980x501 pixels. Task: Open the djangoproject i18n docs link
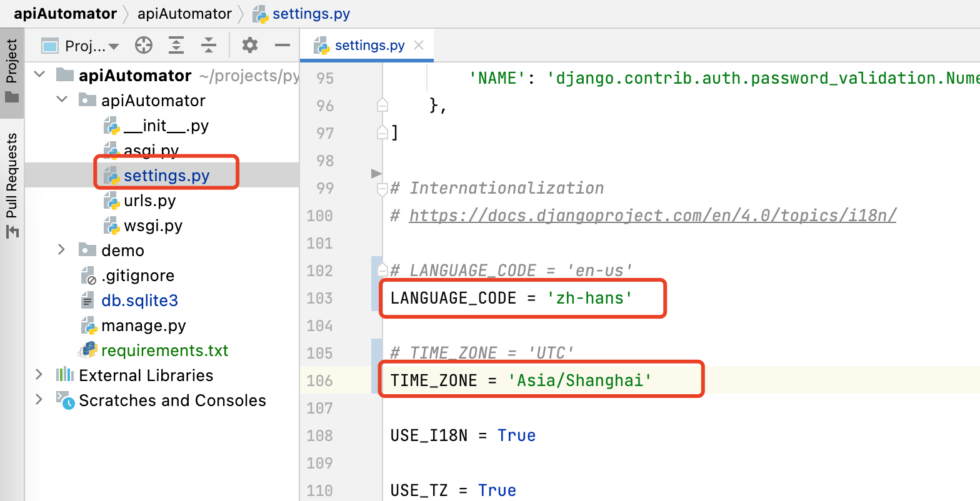tap(652, 216)
